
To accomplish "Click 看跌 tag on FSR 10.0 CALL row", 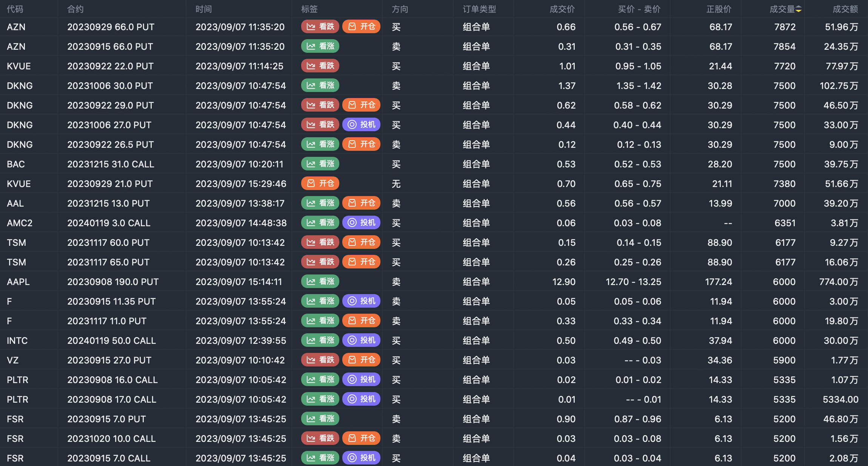I will pos(320,438).
